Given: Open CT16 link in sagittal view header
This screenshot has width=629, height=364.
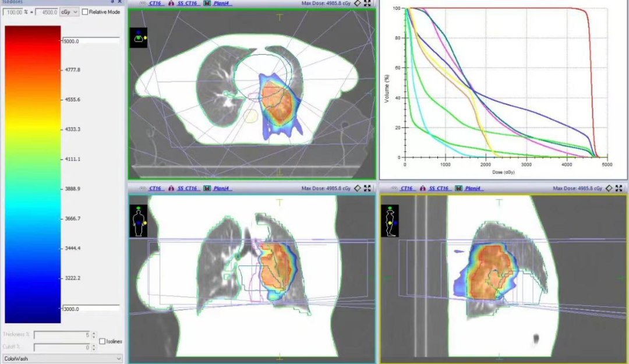Looking at the screenshot, I should (407, 188).
